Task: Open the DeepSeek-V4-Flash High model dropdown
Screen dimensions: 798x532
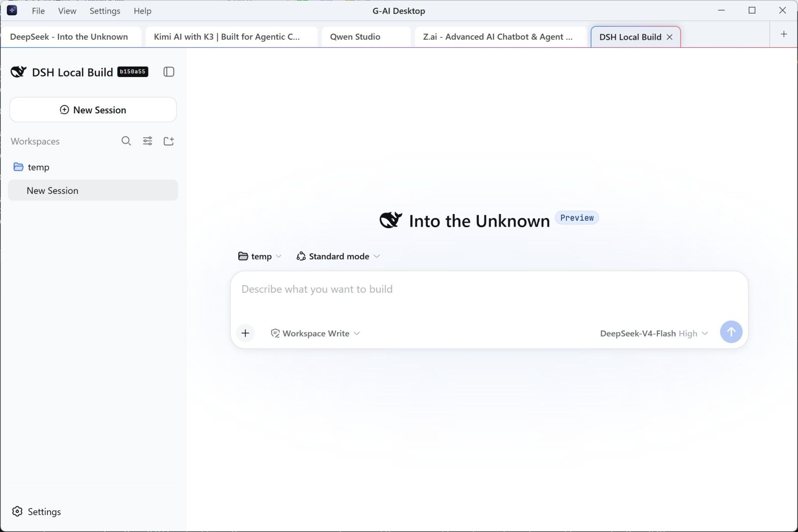Action: 654,333
